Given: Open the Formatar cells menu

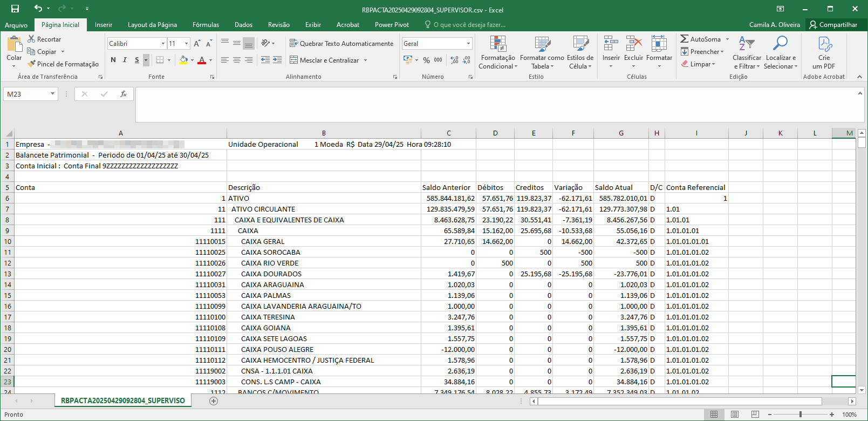Looking at the screenshot, I should click(659, 52).
